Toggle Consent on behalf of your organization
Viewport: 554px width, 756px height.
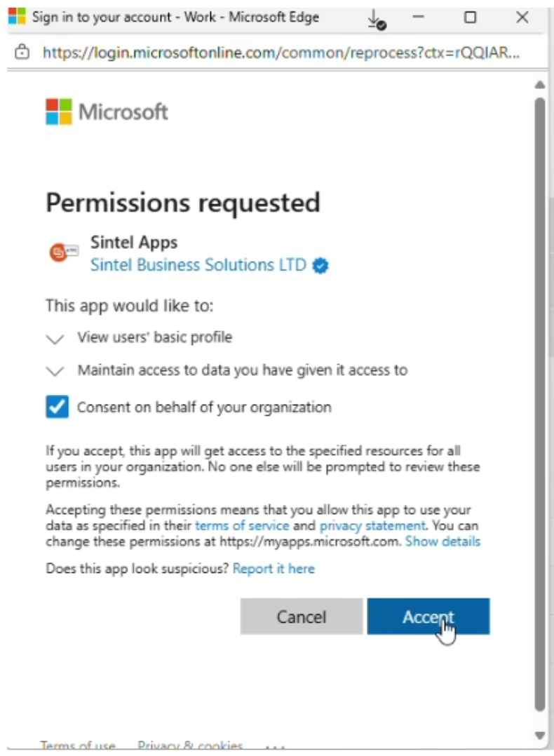coord(58,407)
